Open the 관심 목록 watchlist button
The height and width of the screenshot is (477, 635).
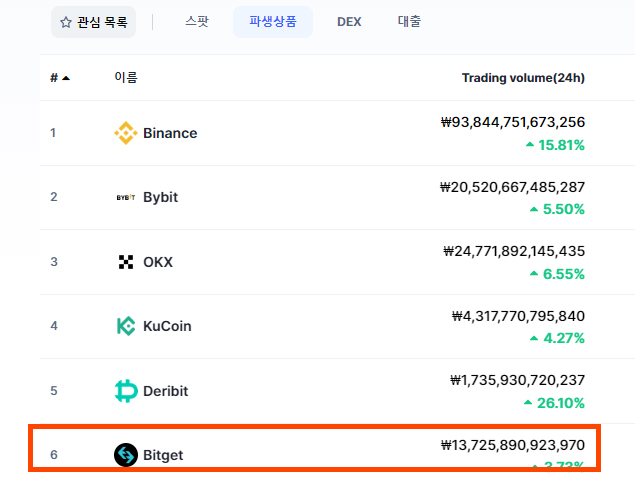pyautogui.click(x=93, y=22)
